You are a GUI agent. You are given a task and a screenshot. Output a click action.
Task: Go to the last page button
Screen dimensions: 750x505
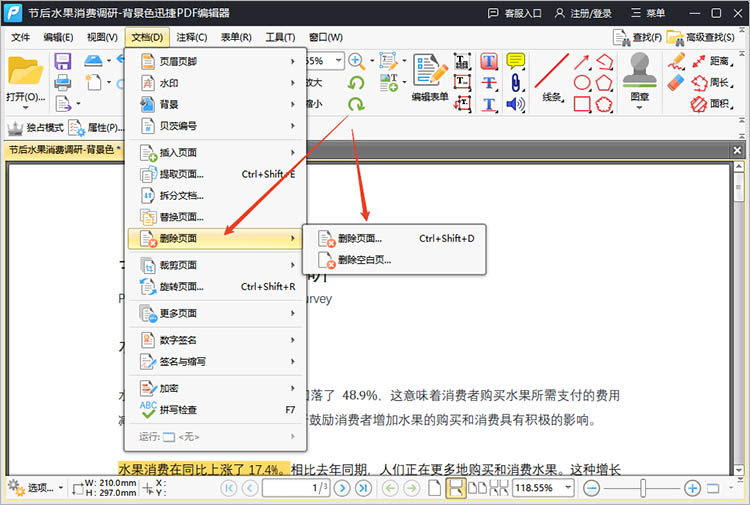[x=363, y=488]
